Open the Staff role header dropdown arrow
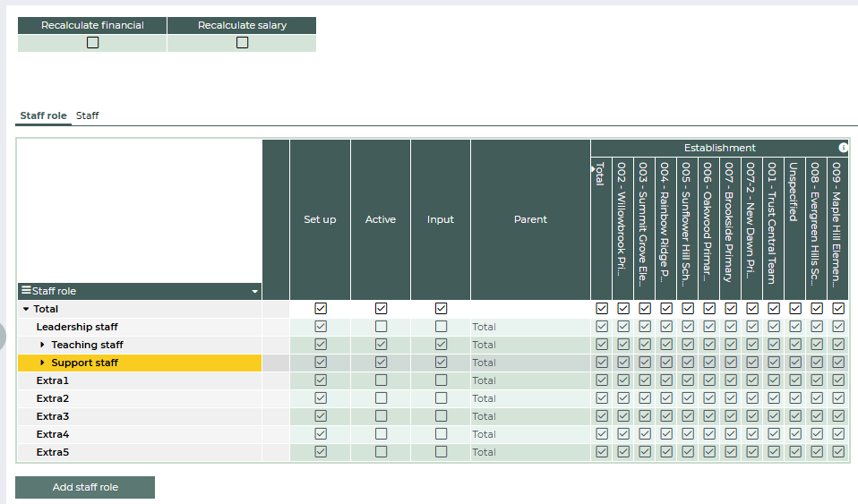The height and width of the screenshot is (504, 858). tap(254, 292)
